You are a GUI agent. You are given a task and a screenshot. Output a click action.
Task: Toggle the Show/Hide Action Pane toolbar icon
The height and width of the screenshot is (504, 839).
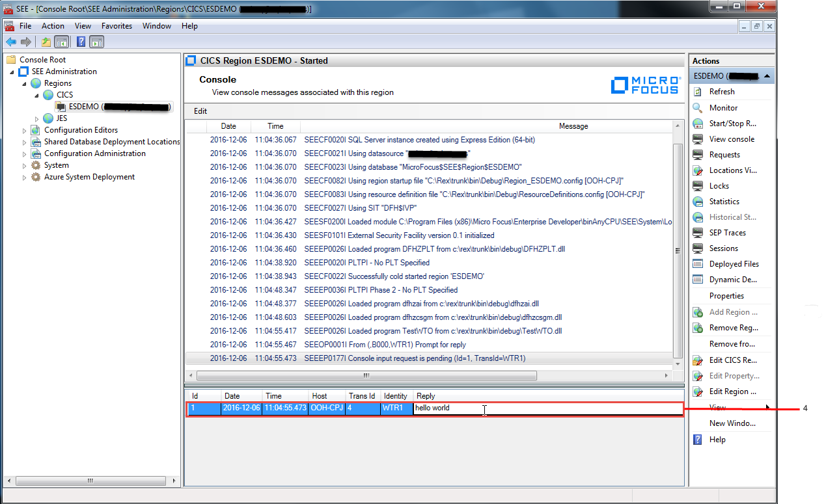pyautogui.click(x=97, y=42)
